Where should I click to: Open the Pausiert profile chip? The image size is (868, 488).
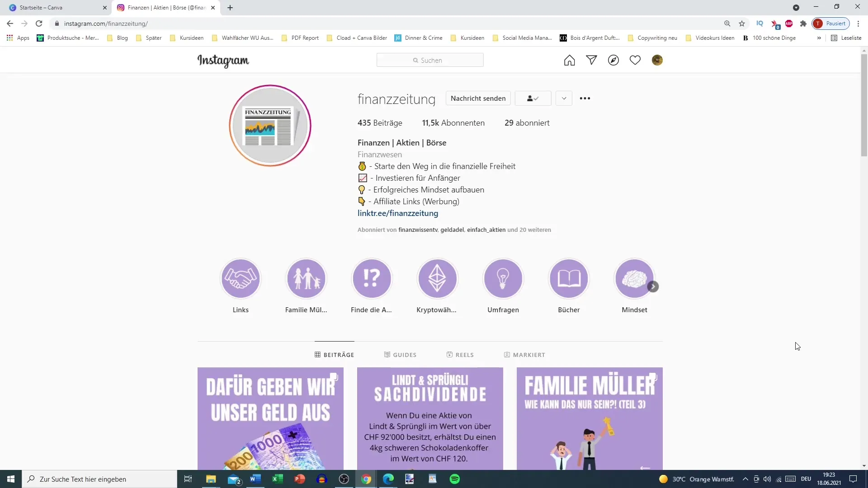point(831,23)
